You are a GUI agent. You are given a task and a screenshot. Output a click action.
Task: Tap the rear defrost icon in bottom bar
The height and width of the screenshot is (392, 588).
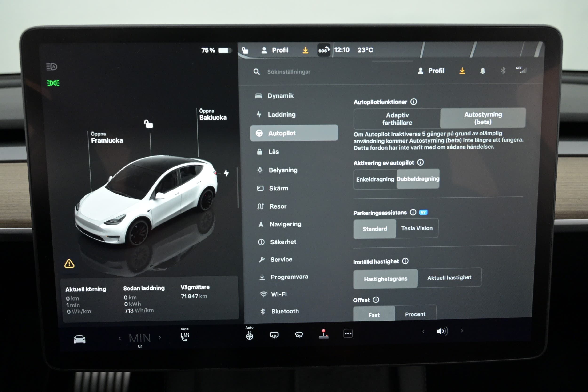pos(274,335)
